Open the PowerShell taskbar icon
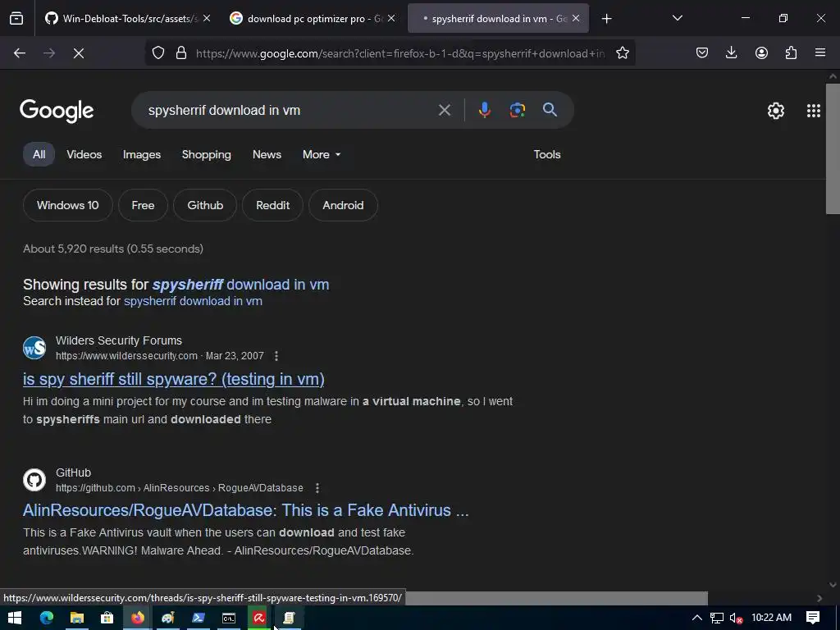This screenshot has height=630, width=840. [199, 618]
